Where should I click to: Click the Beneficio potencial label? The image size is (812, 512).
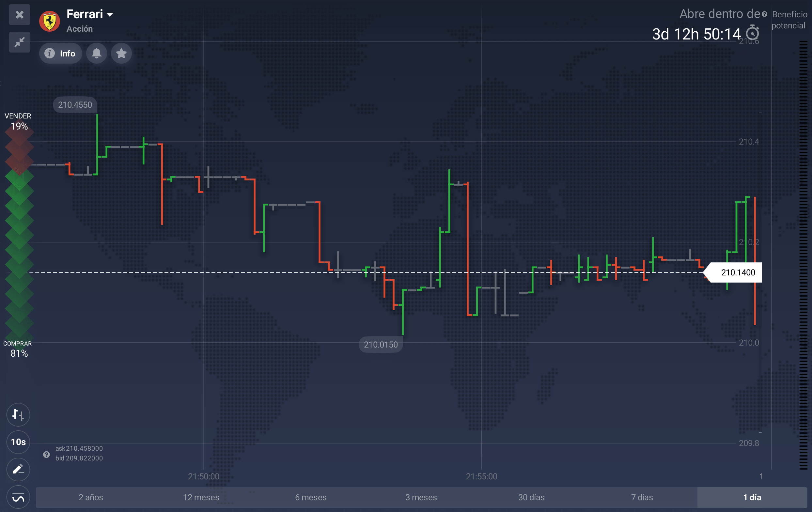[x=789, y=20]
